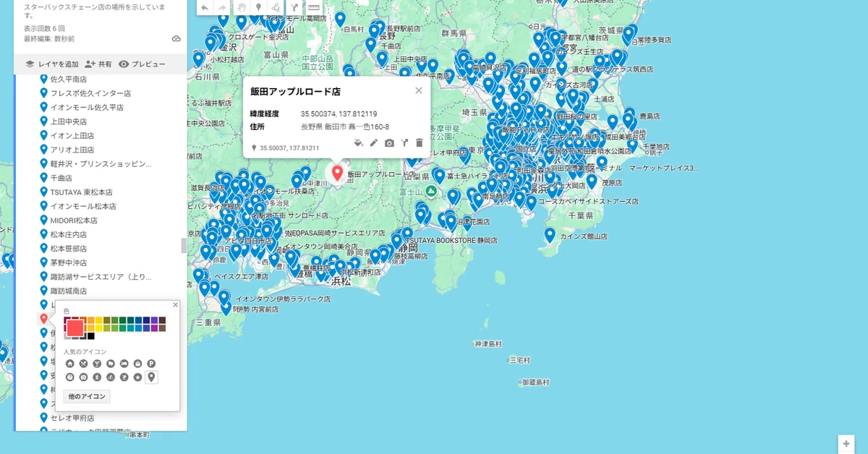868x454 pixels.
Task: Click the edit pencil in info window
Action: pyautogui.click(x=374, y=143)
